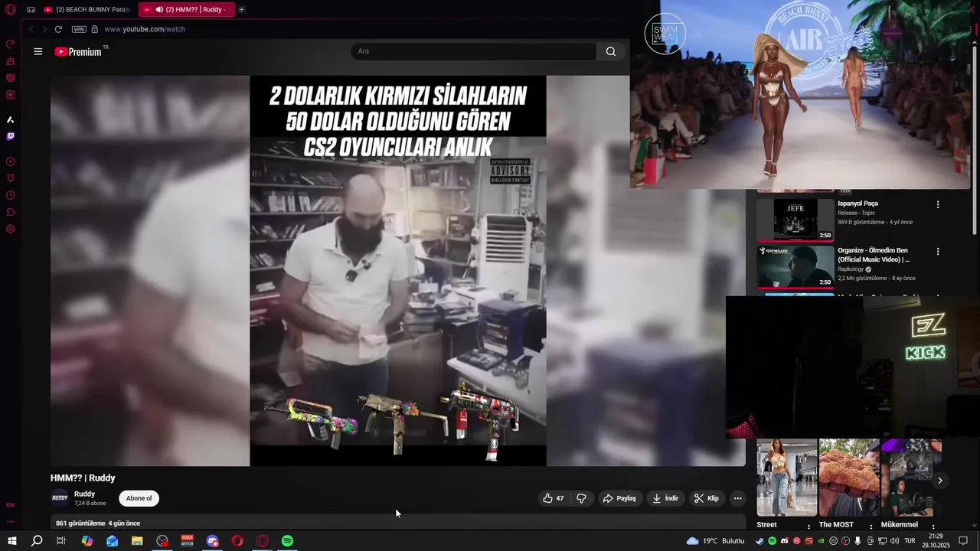Like the video with thumbs up 47
This screenshot has width=980, height=551.
pos(554,498)
